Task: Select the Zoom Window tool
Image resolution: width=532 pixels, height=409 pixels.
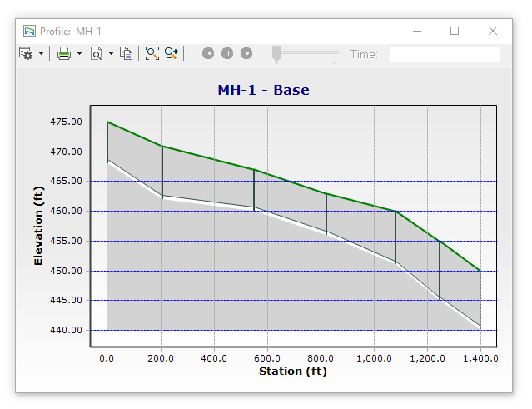Action: pos(172,53)
